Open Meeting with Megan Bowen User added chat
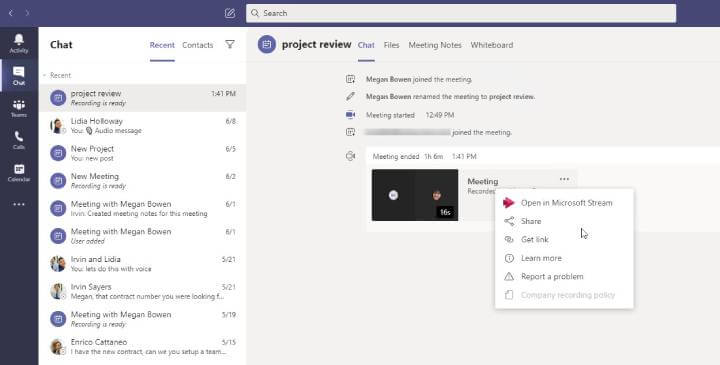Screen dimensions: 720x365 tap(142, 236)
